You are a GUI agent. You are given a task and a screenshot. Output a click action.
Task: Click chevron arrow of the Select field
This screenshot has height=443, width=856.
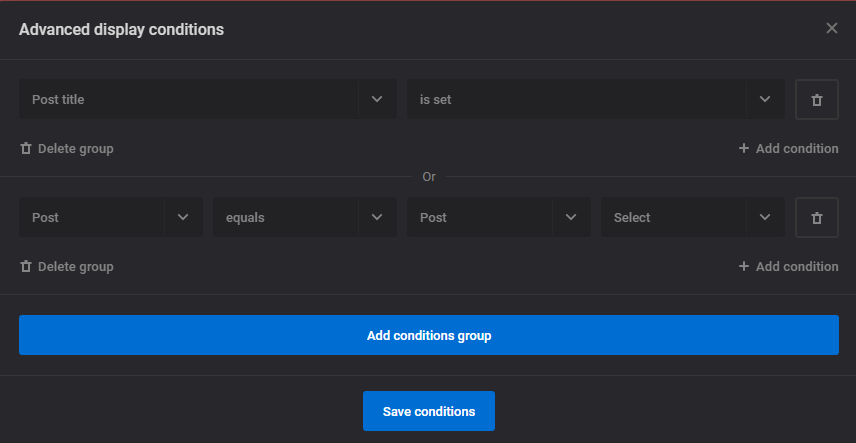(765, 217)
